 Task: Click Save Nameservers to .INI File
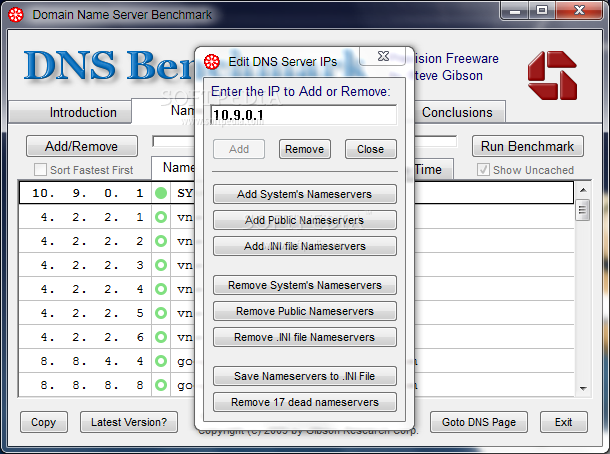pos(305,376)
